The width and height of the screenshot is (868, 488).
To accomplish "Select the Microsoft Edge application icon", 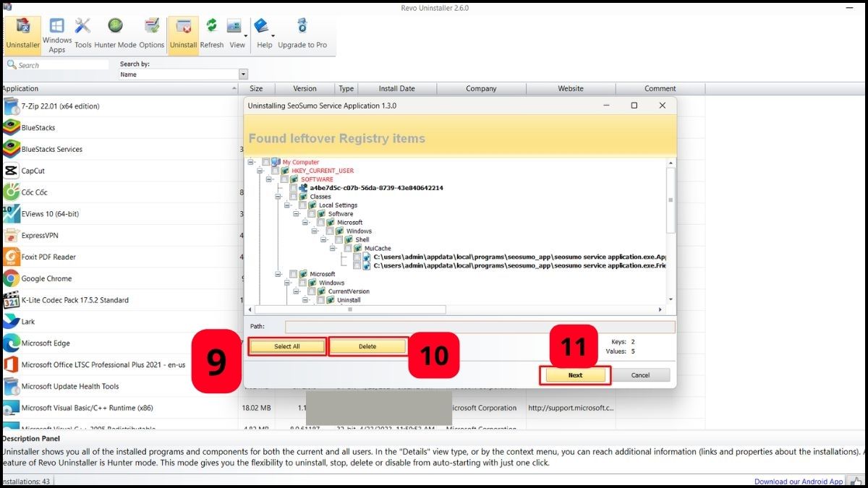I will pos(11,343).
